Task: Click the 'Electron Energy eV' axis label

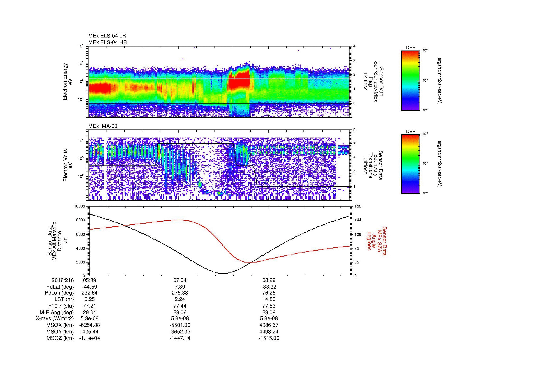Action: coord(68,82)
